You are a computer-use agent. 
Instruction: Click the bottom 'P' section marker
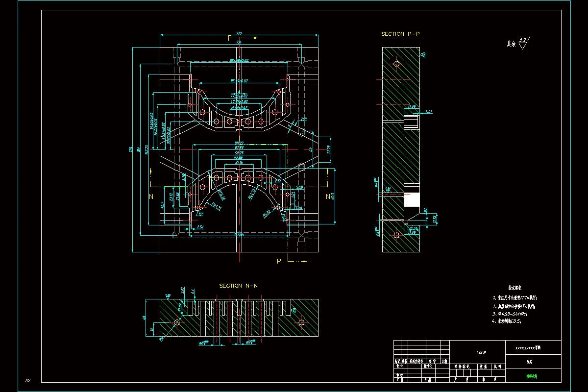279,261
